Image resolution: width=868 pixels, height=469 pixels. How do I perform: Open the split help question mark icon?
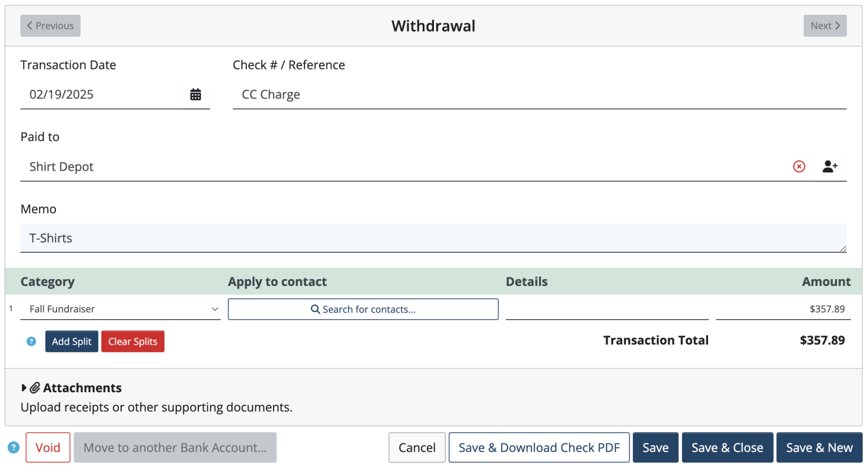[31, 341]
